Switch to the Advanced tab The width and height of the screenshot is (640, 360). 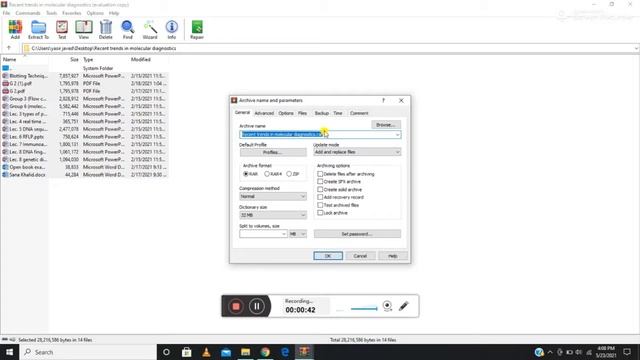(264, 113)
